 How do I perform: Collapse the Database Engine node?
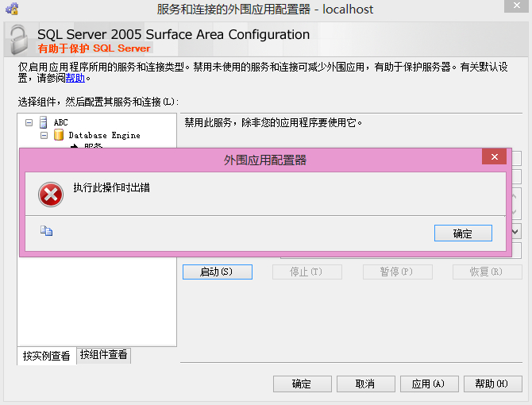click(44, 135)
